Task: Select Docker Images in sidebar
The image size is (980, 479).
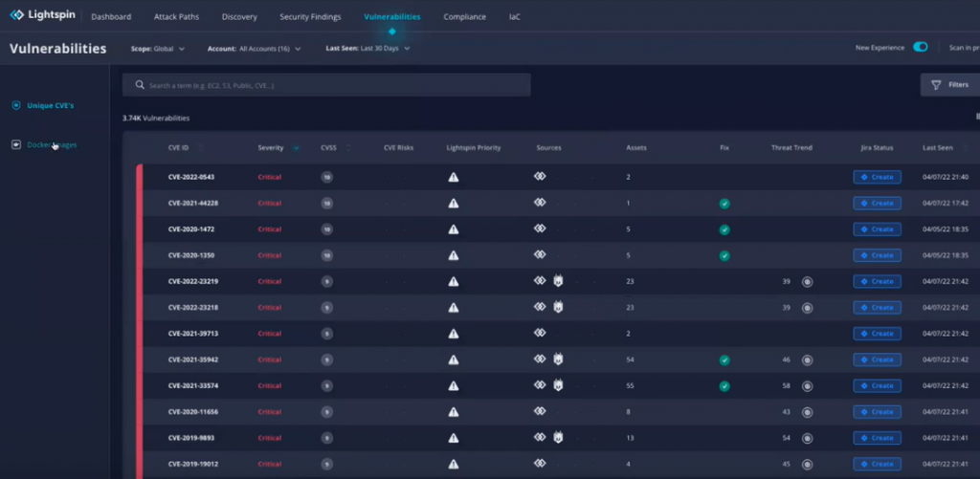Action: coord(52,145)
